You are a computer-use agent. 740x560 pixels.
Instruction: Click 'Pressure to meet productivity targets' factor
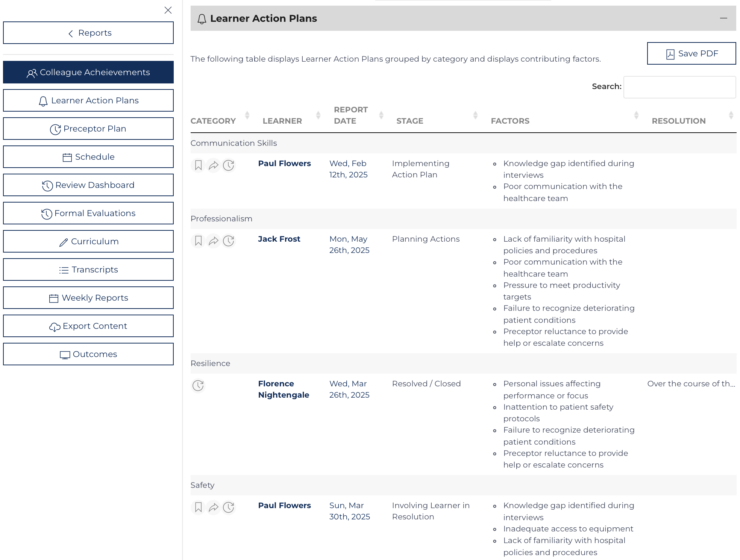(x=561, y=291)
